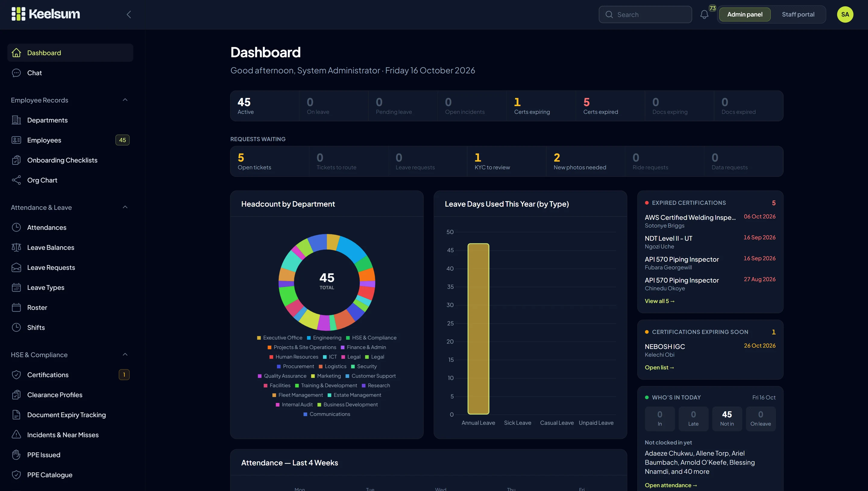Click the Org Chart share icon

[16, 180]
